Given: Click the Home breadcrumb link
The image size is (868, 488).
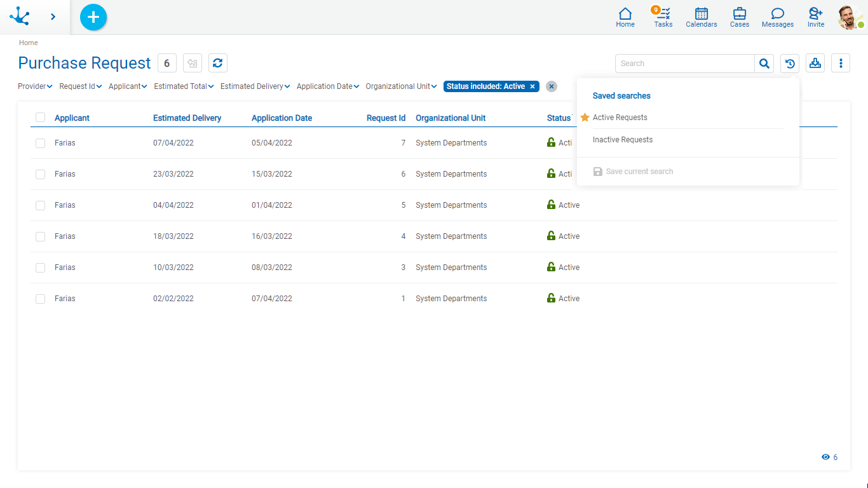Looking at the screenshot, I should 29,43.
